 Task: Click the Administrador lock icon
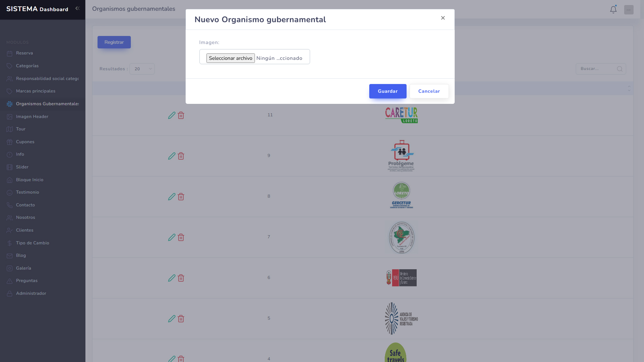[x=9, y=294]
